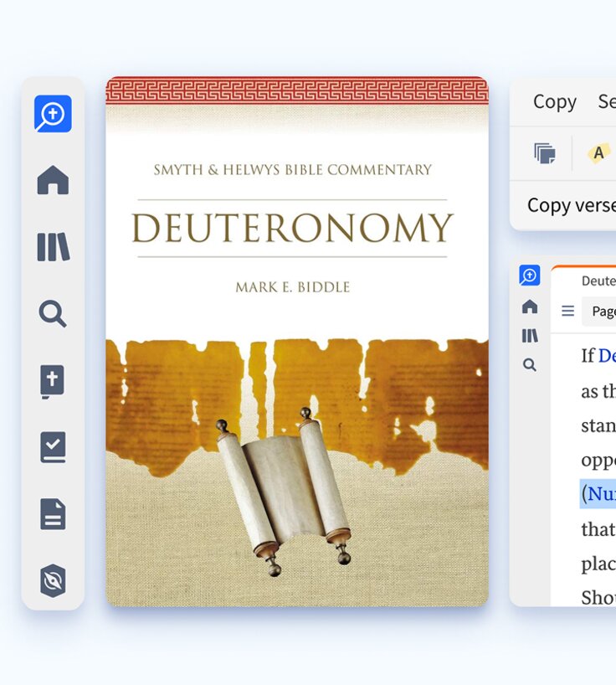Screen dimensions: 616x685
Task: Select the Copy tab in selection menu
Action: point(554,102)
